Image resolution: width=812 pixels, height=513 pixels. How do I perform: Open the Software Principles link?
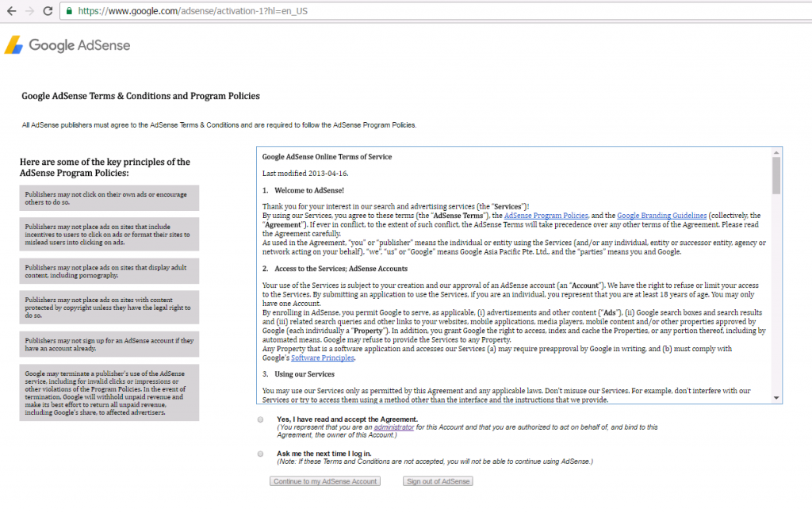[323, 358]
